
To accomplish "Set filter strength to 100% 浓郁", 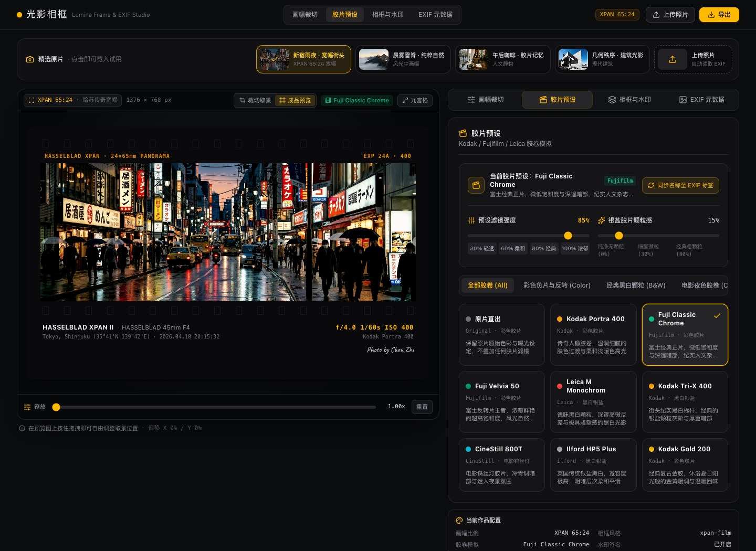I will click(575, 248).
